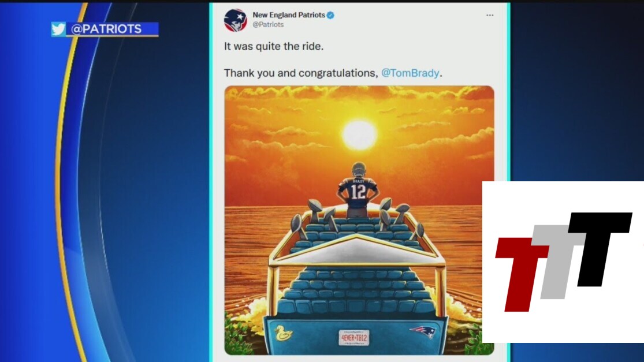644x362 pixels.
Task: Click the Twitter bird icon
Action: (x=58, y=29)
